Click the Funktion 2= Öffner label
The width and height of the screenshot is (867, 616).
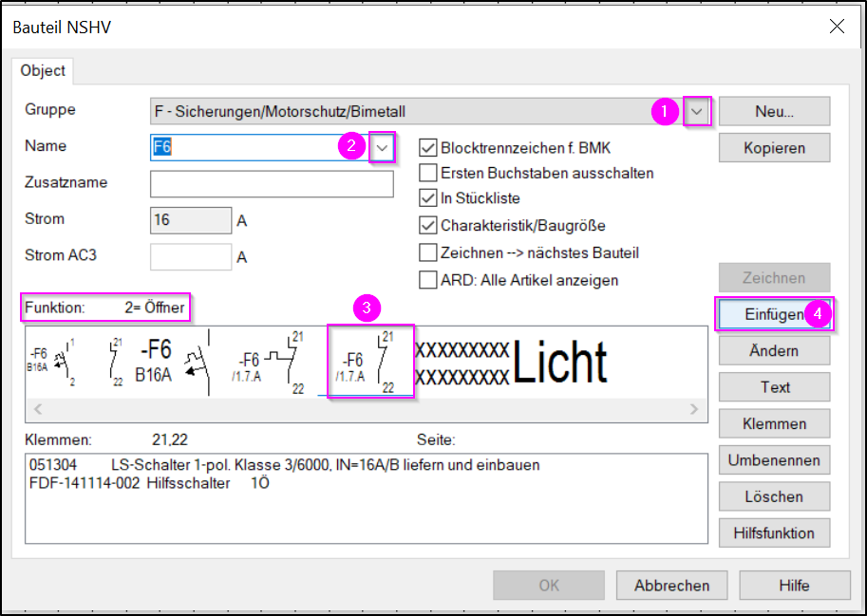tap(105, 308)
